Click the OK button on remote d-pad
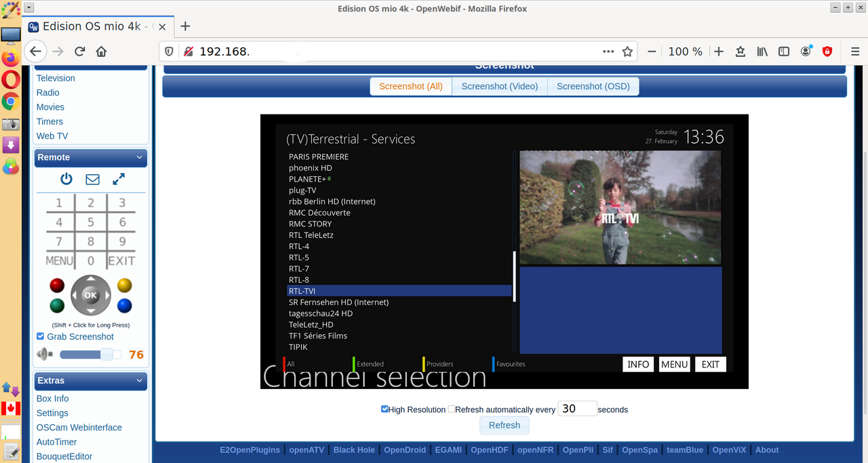868x463 pixels. [90, 295]
